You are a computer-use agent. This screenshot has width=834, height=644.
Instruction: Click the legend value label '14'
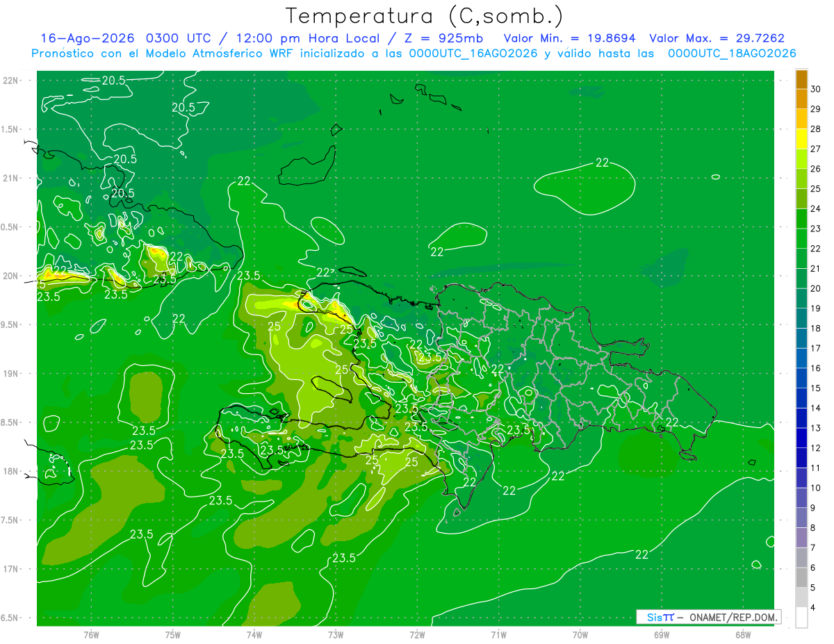point(816,408)
